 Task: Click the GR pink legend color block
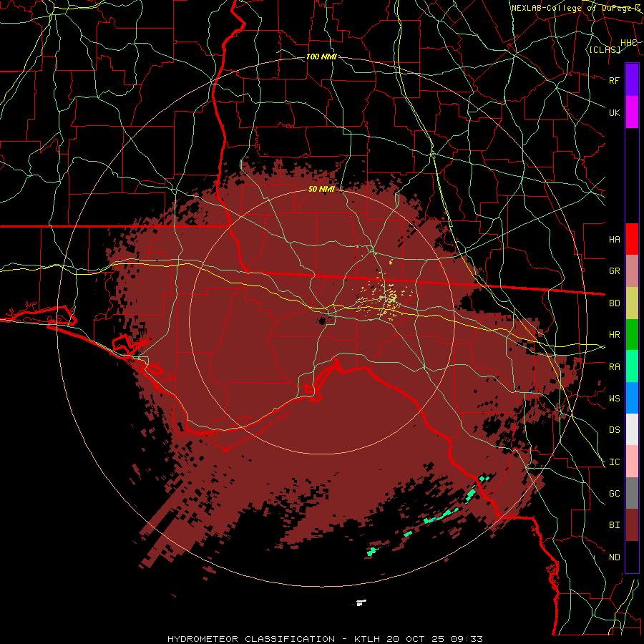click(632, 270)
